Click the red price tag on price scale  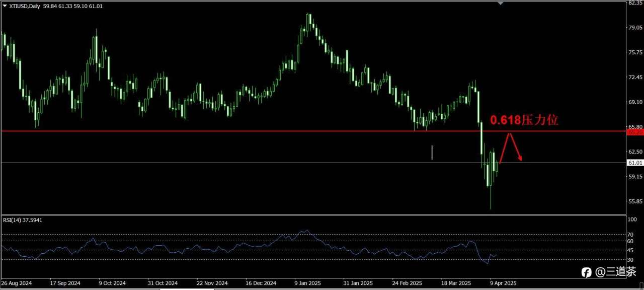(634, 132)
